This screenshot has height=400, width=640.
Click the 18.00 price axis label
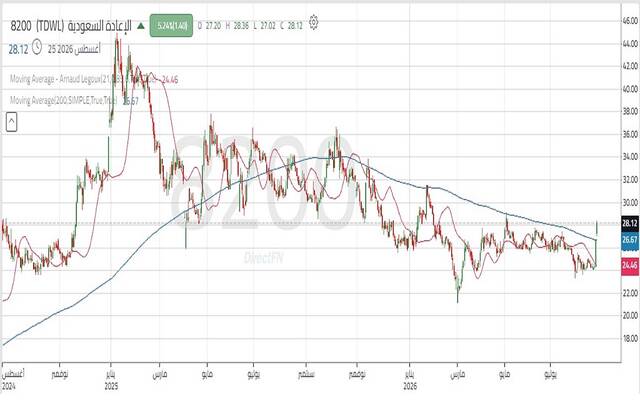click(x=630, y=338)
